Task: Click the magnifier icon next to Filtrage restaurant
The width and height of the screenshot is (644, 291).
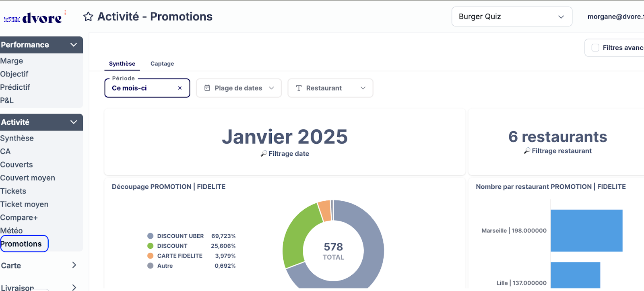Action: point(527,151)
